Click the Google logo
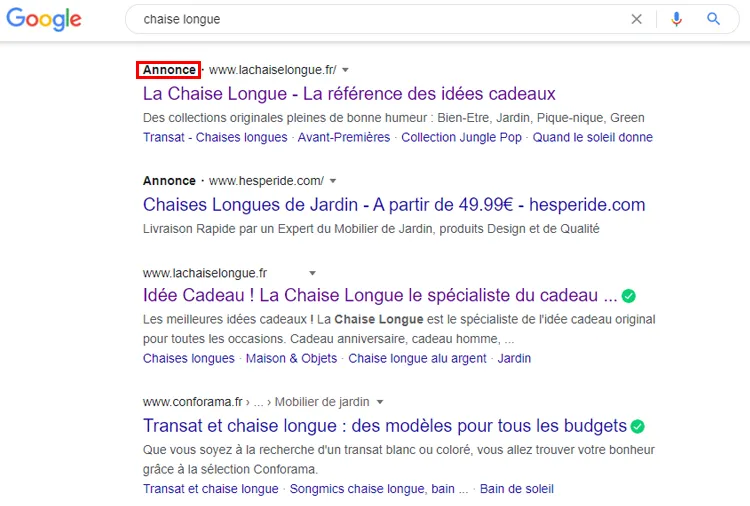Image resolution: width=750 pixels, height=506 pixels. coord(44,19)
